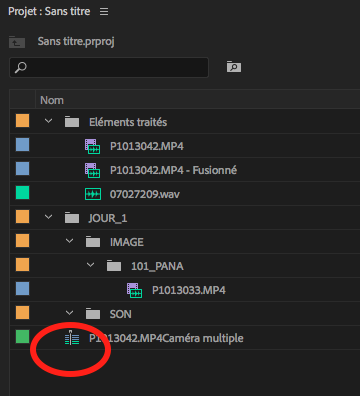The height and width of the screenshot is (396, 360).
Task: Click the orange label swatch of SON
Action: tap(22, 313)
